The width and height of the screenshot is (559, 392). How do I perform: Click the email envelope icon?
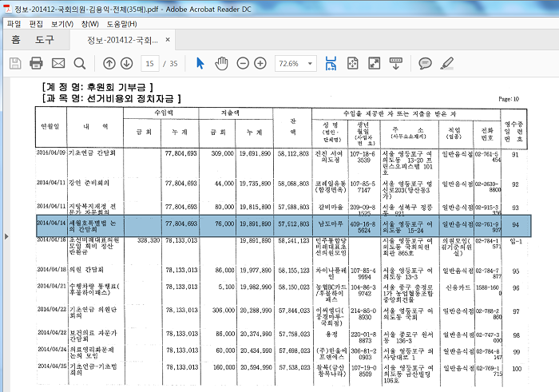[58, 63]
